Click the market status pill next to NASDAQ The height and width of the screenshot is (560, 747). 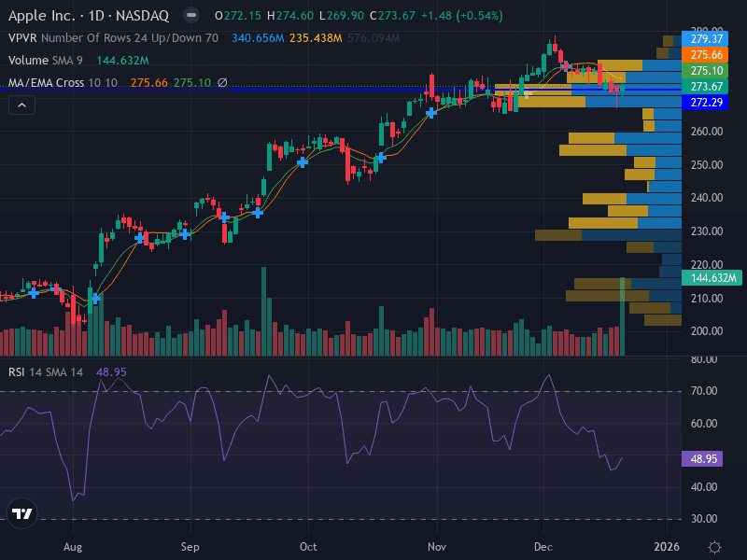pyautogui.click(x=191, y=15)
